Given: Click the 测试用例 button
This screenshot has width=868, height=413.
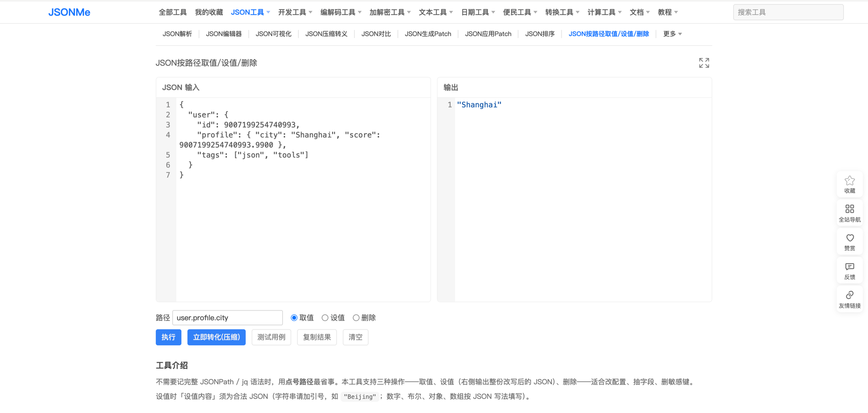Looking at the screenshot, I should tap(271, 337).
